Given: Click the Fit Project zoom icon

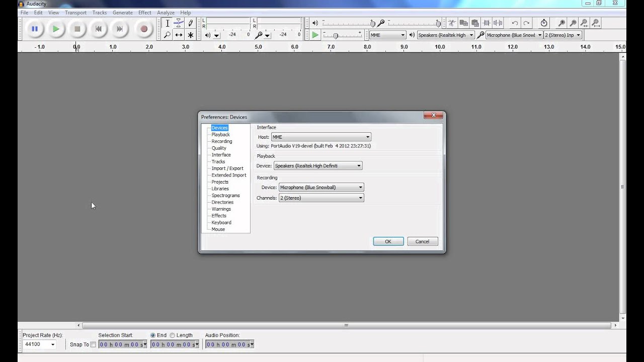Looking at the screenshot, I should (596, 23).
